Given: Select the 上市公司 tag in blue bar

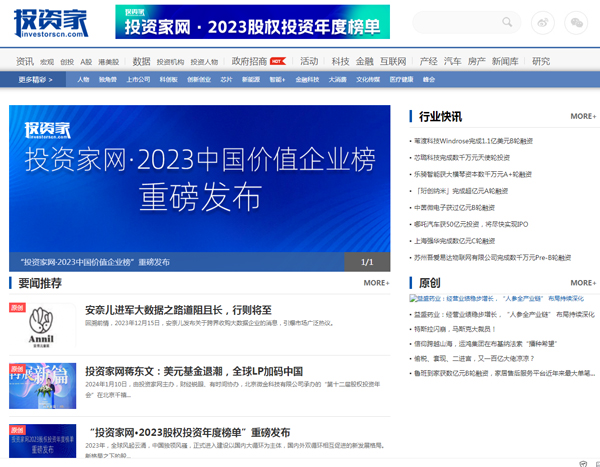Looking at the screenshot, I should [x=139, y=80].
